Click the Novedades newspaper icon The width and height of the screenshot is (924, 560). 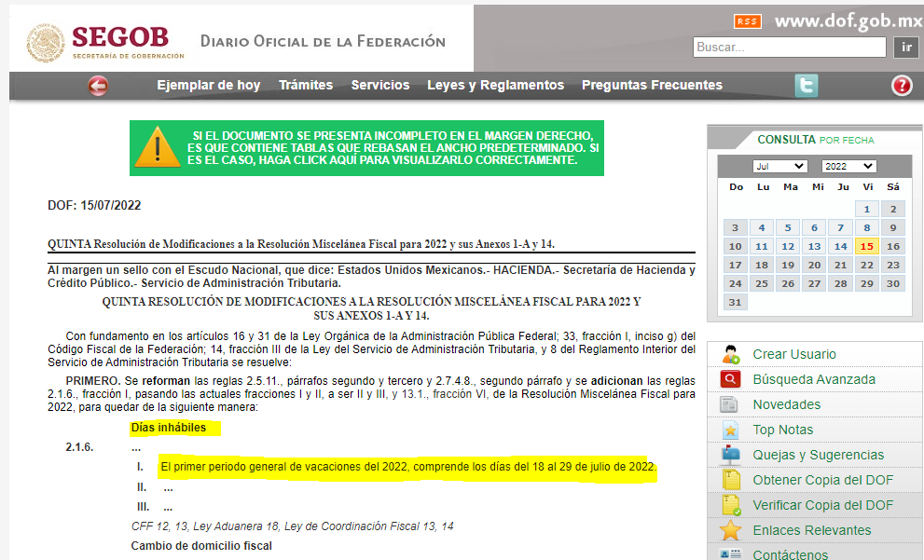click(x=729, y=404)
